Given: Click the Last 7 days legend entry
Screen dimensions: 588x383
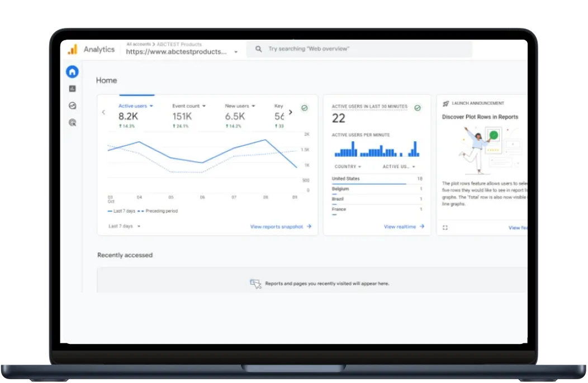Looking at the screenshot, I should 121,212.
